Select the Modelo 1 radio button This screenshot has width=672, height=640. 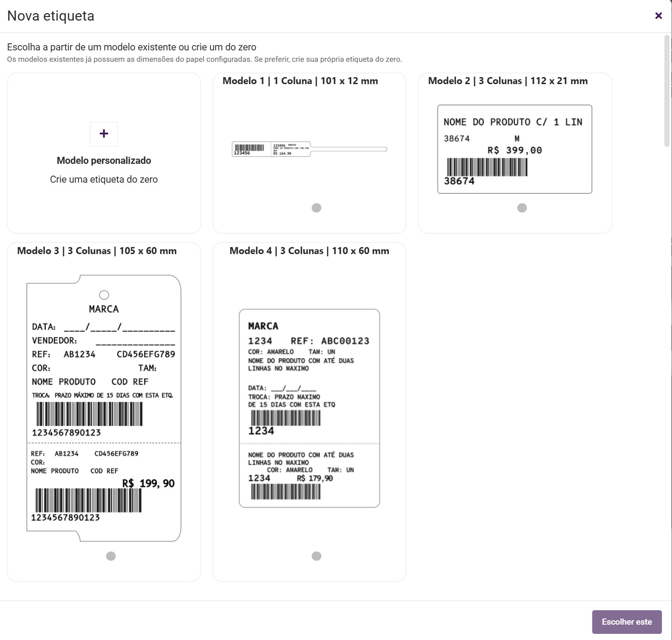pos(316,208)
